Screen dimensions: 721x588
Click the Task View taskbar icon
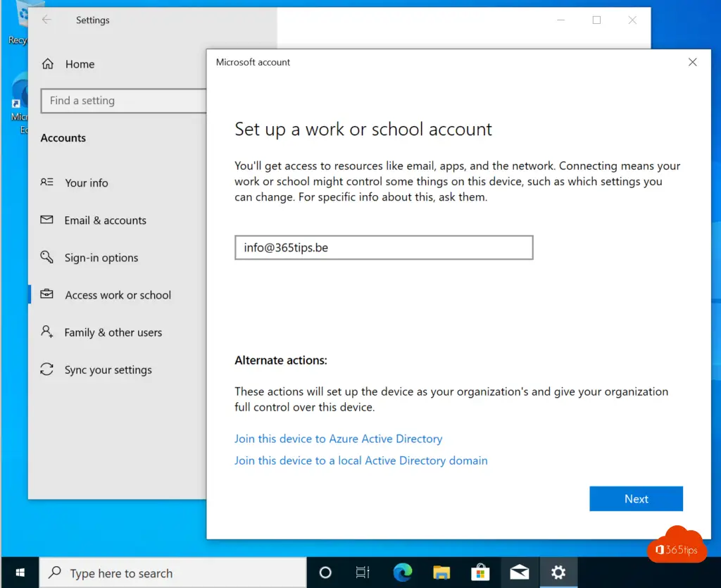363,573
